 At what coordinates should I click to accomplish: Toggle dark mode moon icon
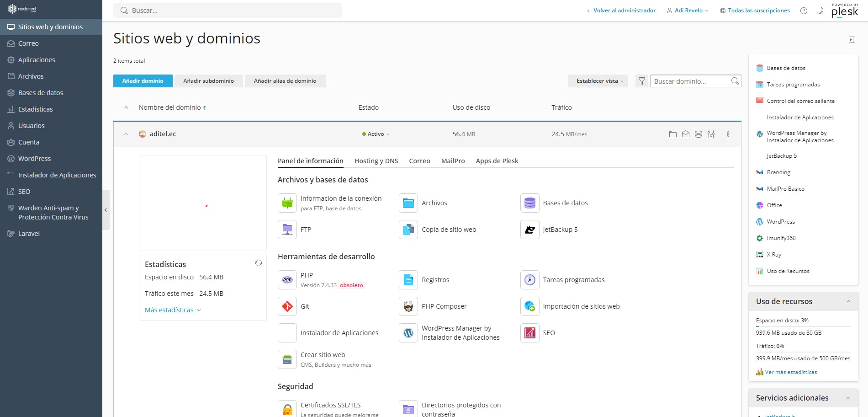[x=820, y=11]
